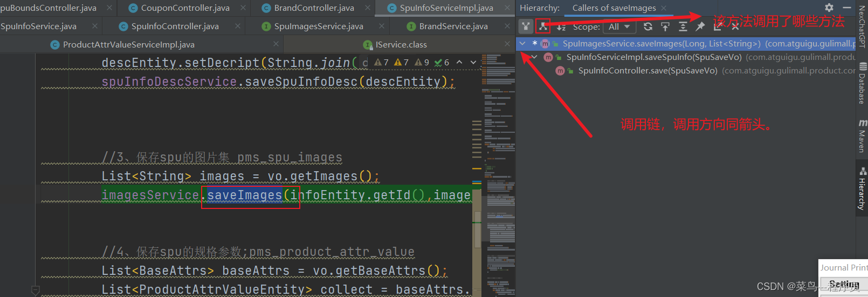Click the saveImages method call in code
Screen dimensions: 868x297
[245, 195]
